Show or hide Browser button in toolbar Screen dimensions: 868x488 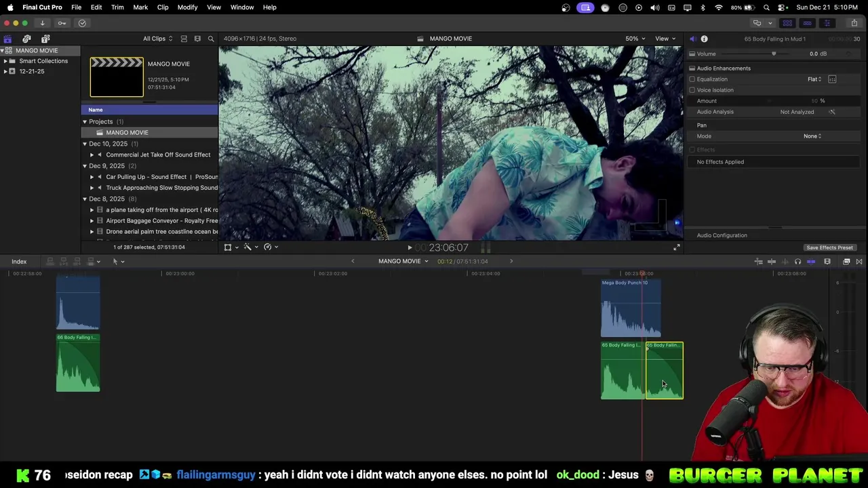point(787,23)
